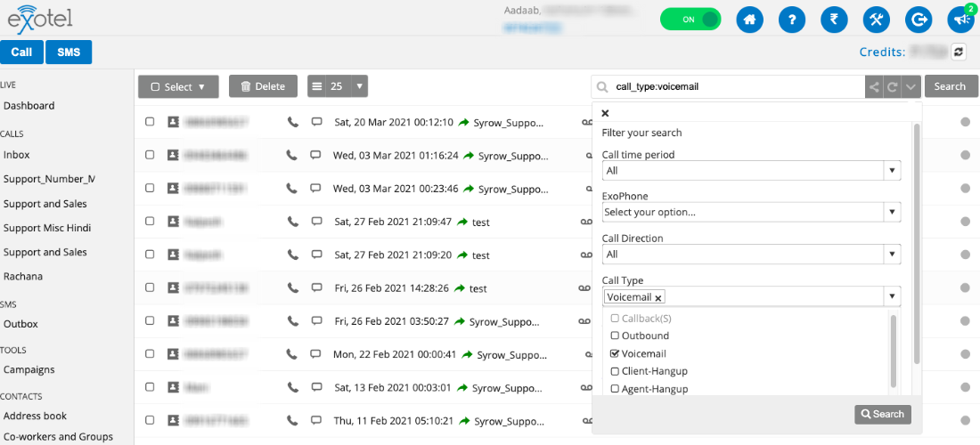
Task: Click status dot of 20 Mar 2021 row
Action: (966, 122)
